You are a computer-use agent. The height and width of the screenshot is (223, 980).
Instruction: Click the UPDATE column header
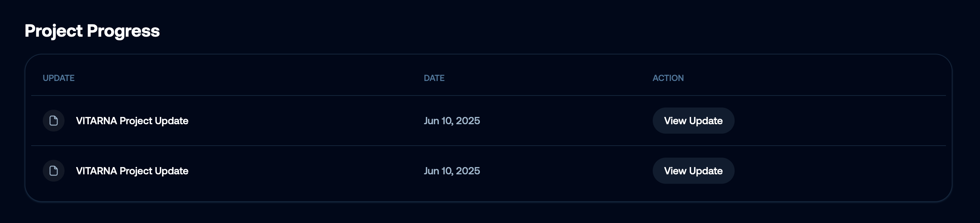[59, 78]
